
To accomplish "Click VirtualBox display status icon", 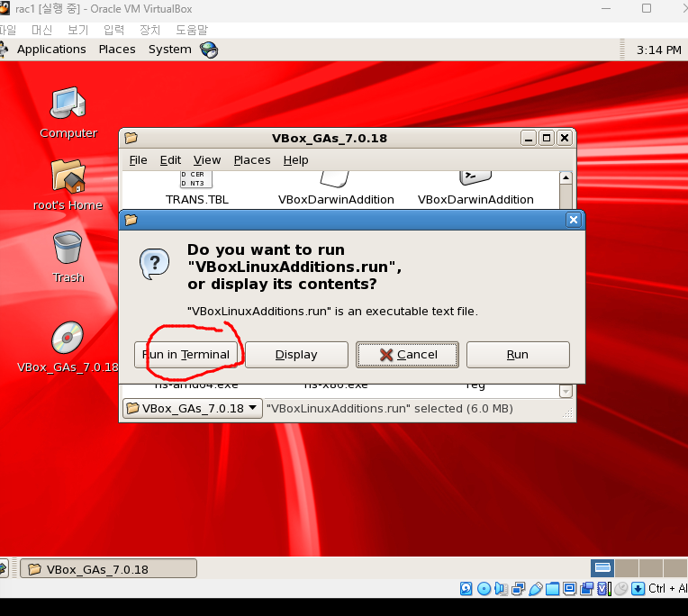I will pyautogui.click(x=569, y=589).
